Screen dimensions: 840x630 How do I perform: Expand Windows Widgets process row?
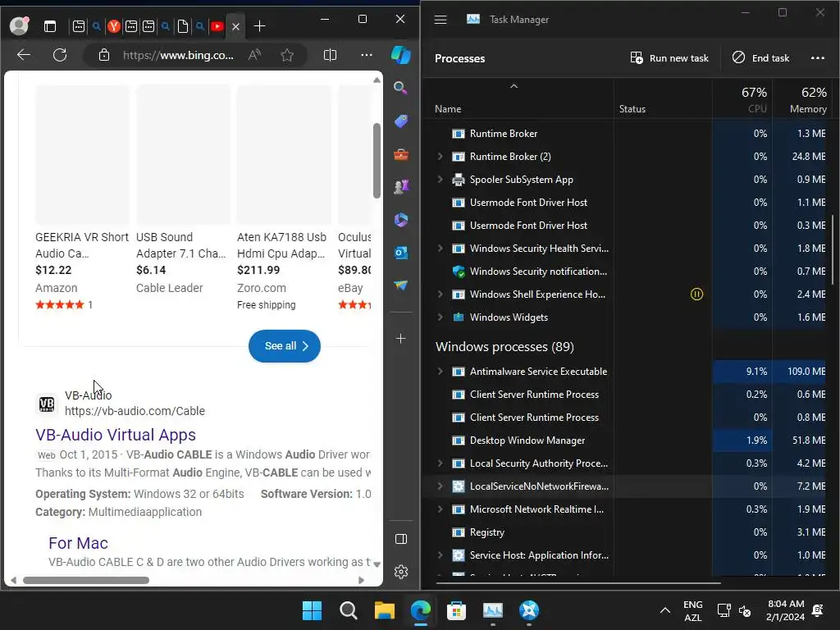click(x=441, y=317)
